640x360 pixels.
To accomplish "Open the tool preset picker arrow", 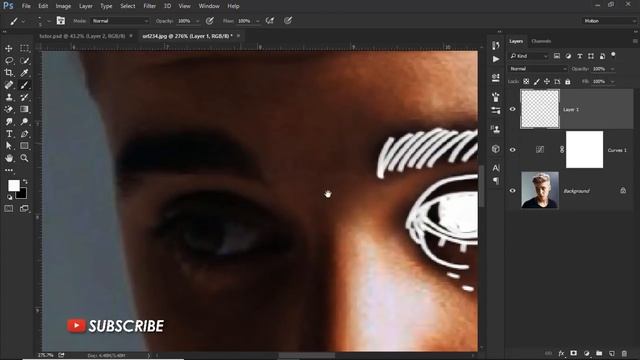I will pos(23,21).
